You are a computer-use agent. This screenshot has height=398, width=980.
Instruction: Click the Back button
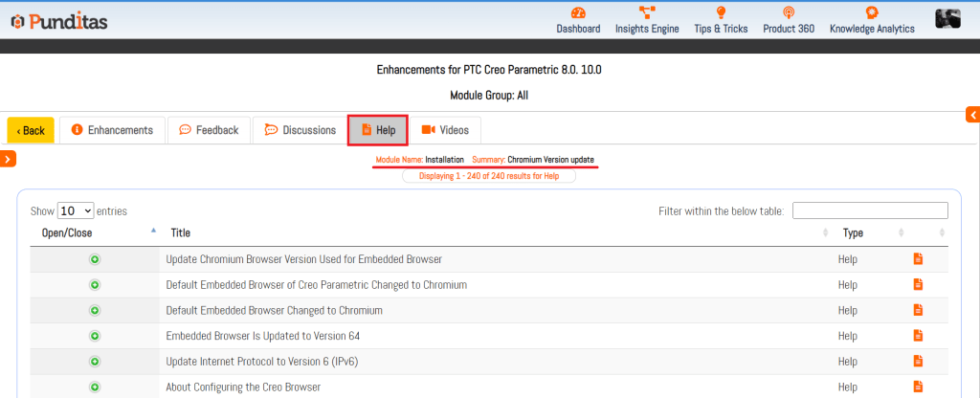click(31, 130)
